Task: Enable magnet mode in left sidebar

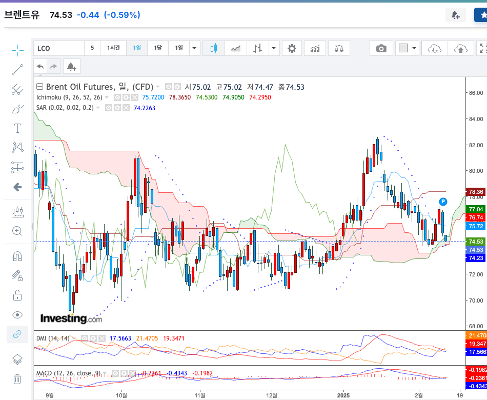Action: [x=17, y=256]
